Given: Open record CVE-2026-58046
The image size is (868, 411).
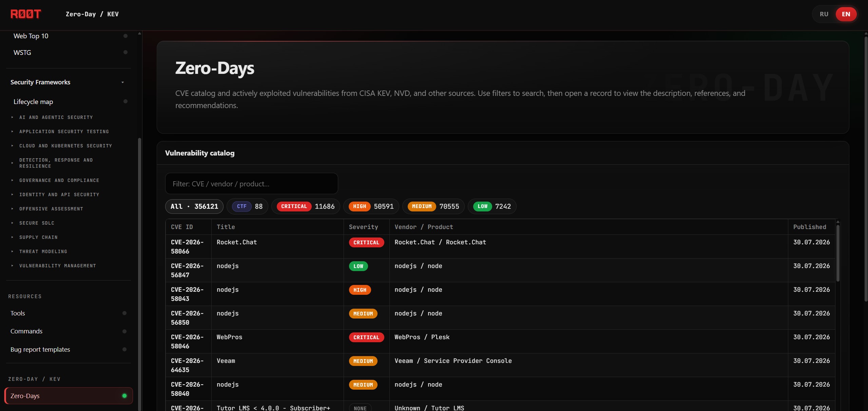Looking at the screenshot, I should tap(187, 342).
